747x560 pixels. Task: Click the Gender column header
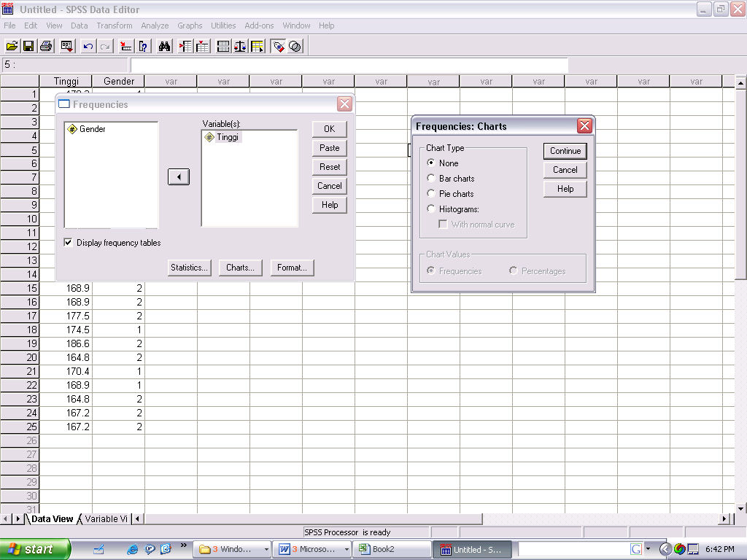point(119,82)
